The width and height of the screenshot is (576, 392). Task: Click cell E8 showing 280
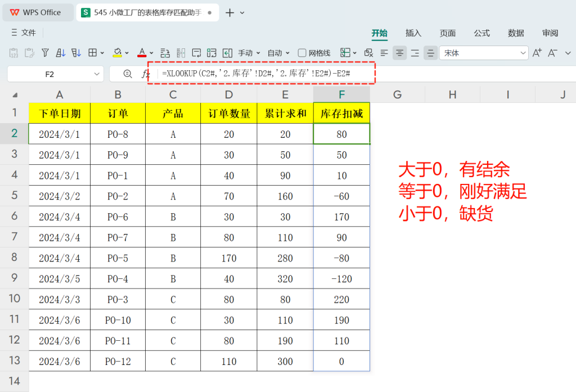click(x=285, y=258)
